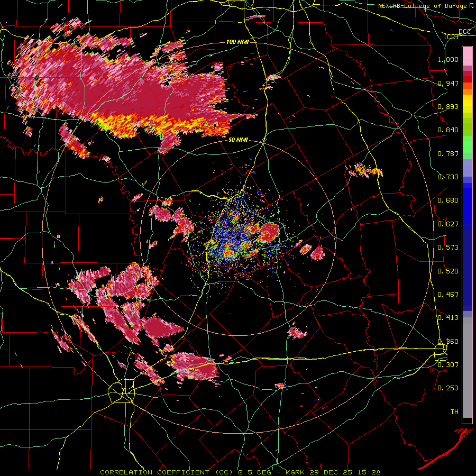Pick the light pink band atop color bar
This screenshot has width=476, height=476.
467,56
